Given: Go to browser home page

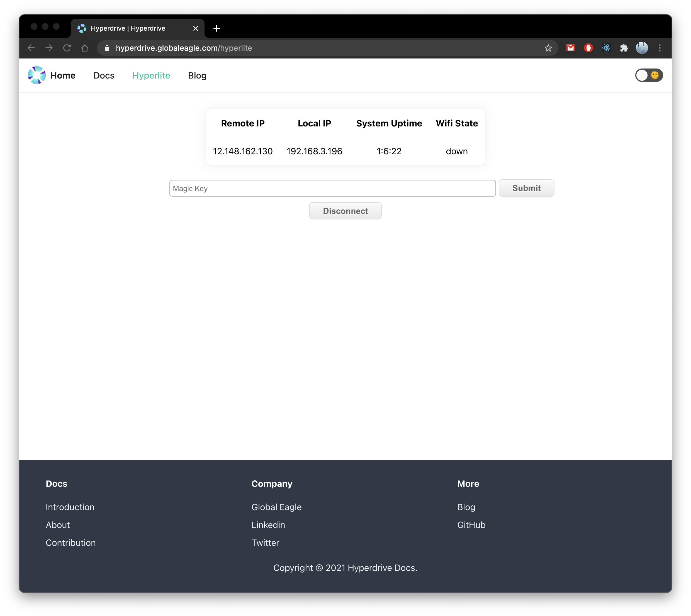Looking at the screenshot, I should tap(85, 48).
